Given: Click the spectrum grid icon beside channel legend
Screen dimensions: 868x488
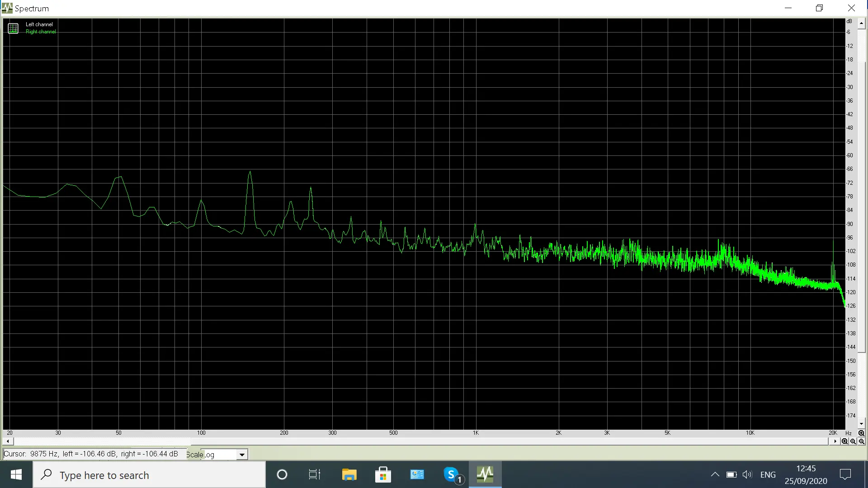Looking at the screenshot, I should point(13,28).
